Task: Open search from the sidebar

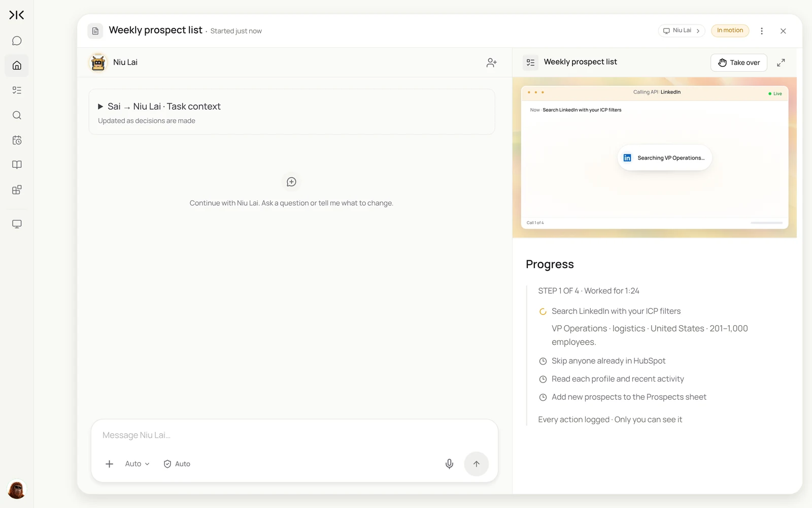Action: tap(17, 115)
